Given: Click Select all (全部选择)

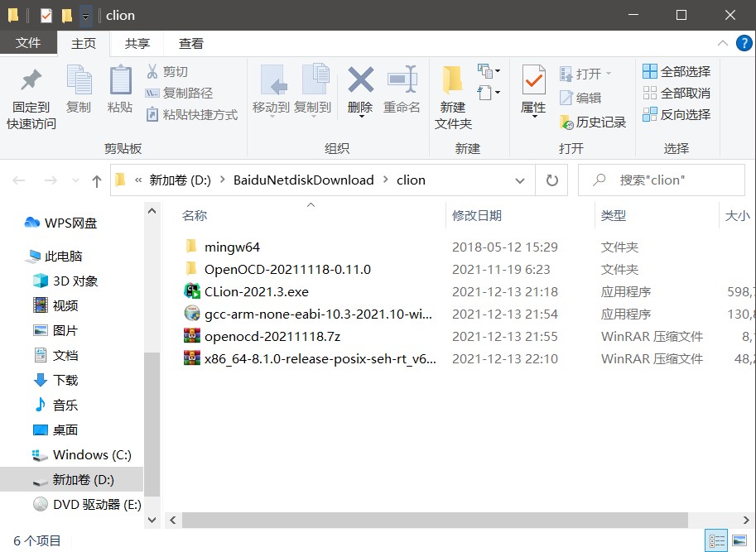Looking at the screenshot, I should click(677, 72).
